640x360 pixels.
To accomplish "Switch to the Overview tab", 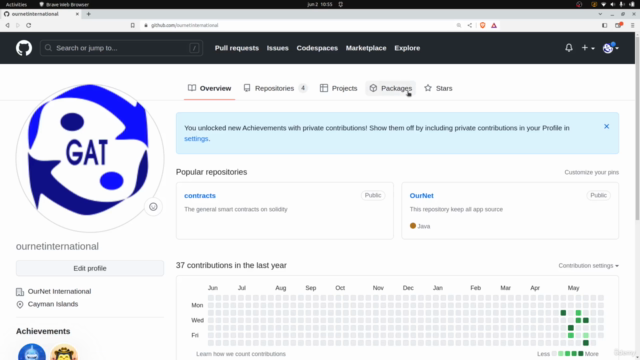I will (x=209, y=88).
